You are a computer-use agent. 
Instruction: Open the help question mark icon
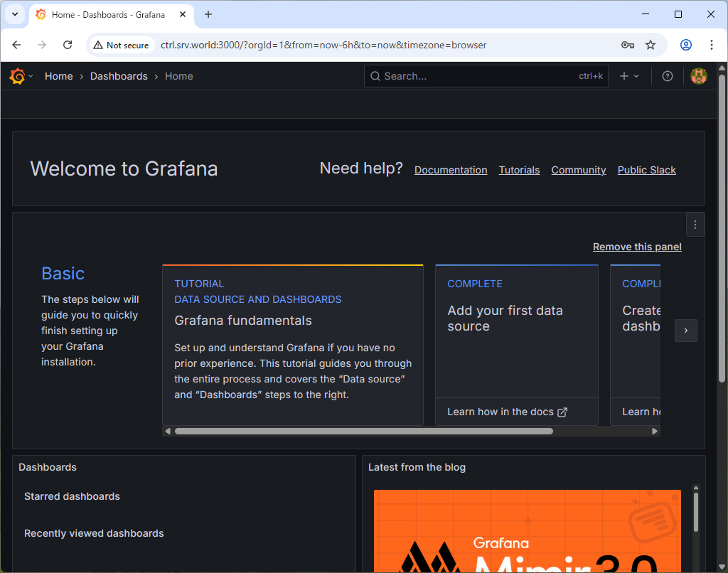667,76
